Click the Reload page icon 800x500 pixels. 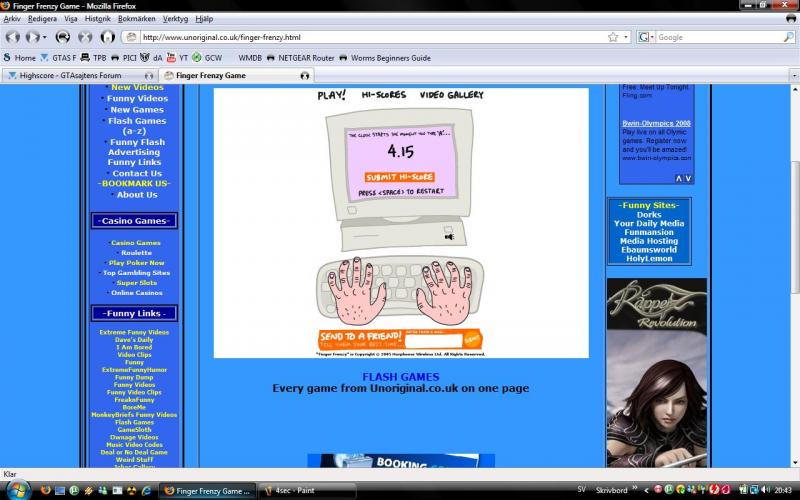click(62, 37)
